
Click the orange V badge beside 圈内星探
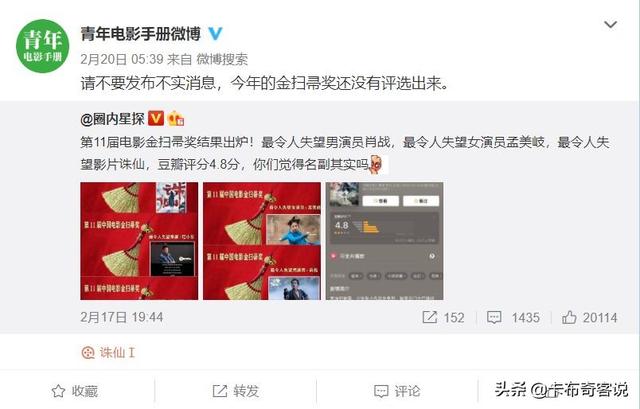tap(156, 118)
